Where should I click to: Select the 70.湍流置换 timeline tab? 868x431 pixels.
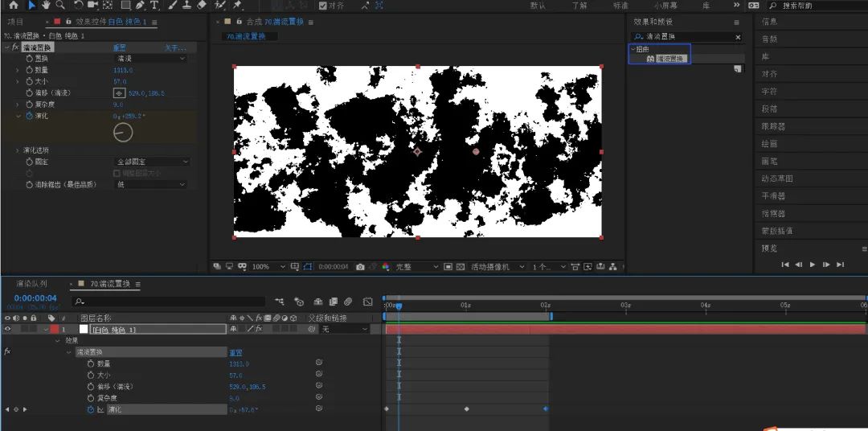point(109,284)
